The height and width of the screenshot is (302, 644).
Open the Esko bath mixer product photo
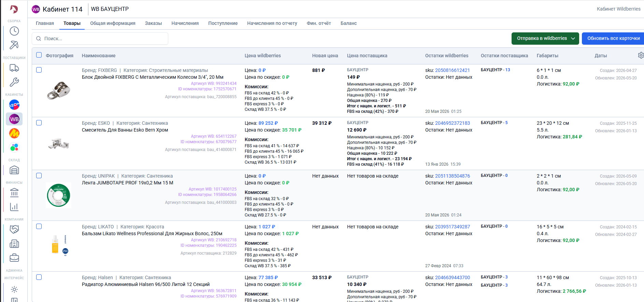[x=59, y=144]
